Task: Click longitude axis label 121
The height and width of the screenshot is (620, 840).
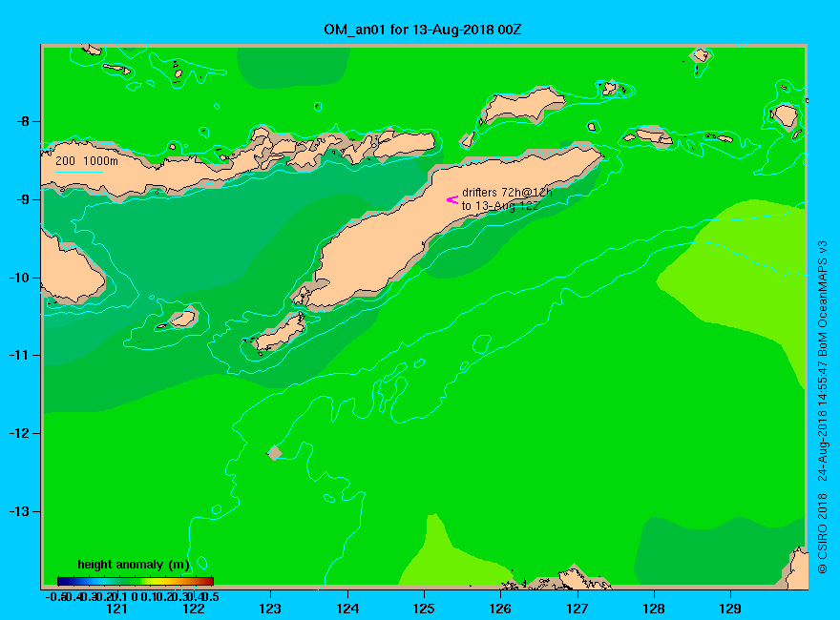Action: [116, 609]
